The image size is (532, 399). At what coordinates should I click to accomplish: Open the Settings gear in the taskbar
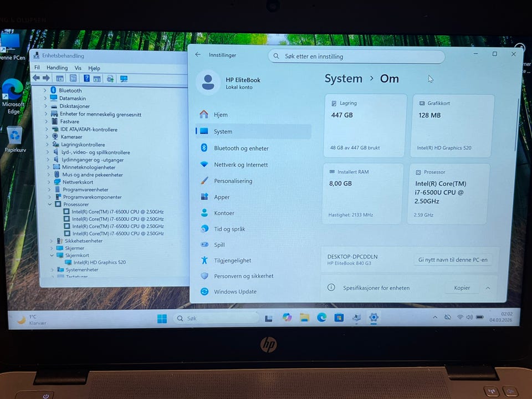coord(374,317)
